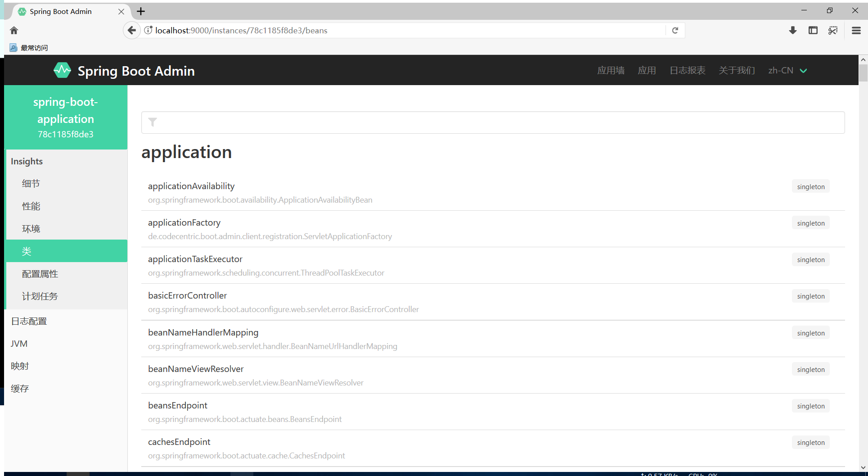868x476 pixels.
Task: Click singleton tag for applicationFactory
Action: pos(811,223)
